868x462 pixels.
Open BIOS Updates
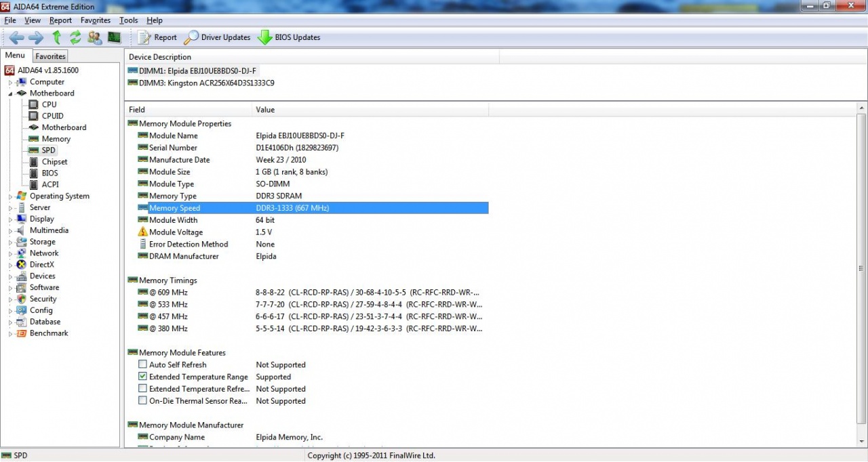click(x=289, y=37)
